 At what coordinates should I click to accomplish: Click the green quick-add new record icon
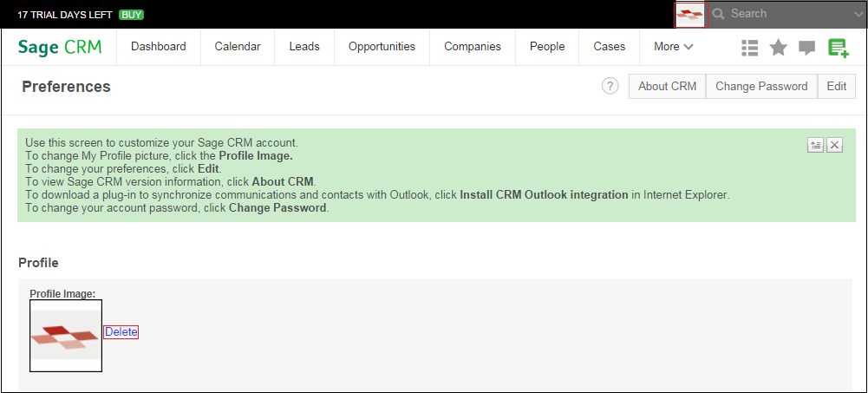click(838, 48)
